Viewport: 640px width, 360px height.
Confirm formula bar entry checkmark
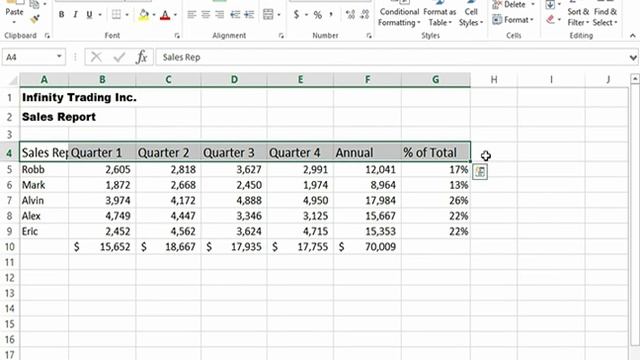click(x=119, y=57)
